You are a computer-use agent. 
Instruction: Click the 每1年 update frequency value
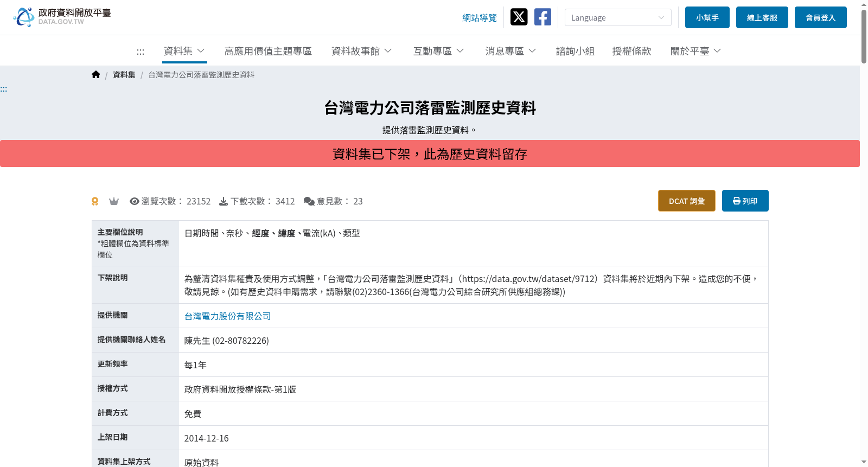click(x=195, y=365)
